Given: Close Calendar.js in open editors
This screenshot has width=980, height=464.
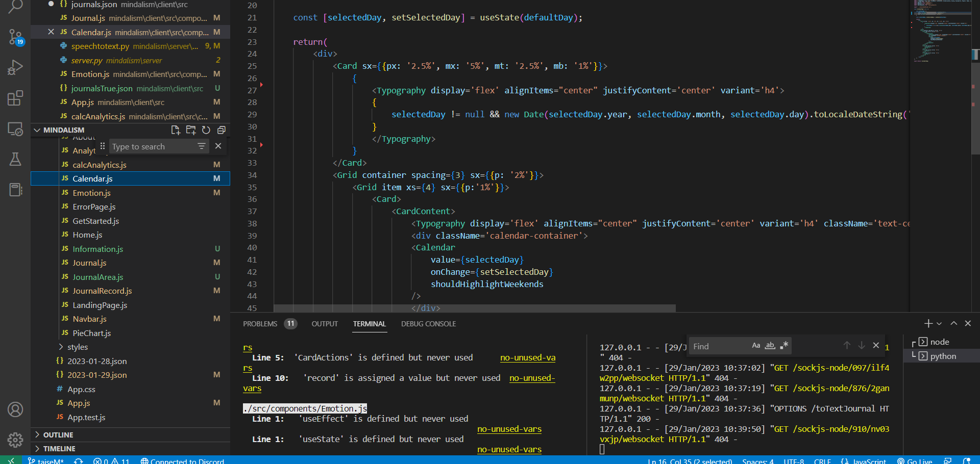Looking at the screenshot, I should click(x=51, y=32).
